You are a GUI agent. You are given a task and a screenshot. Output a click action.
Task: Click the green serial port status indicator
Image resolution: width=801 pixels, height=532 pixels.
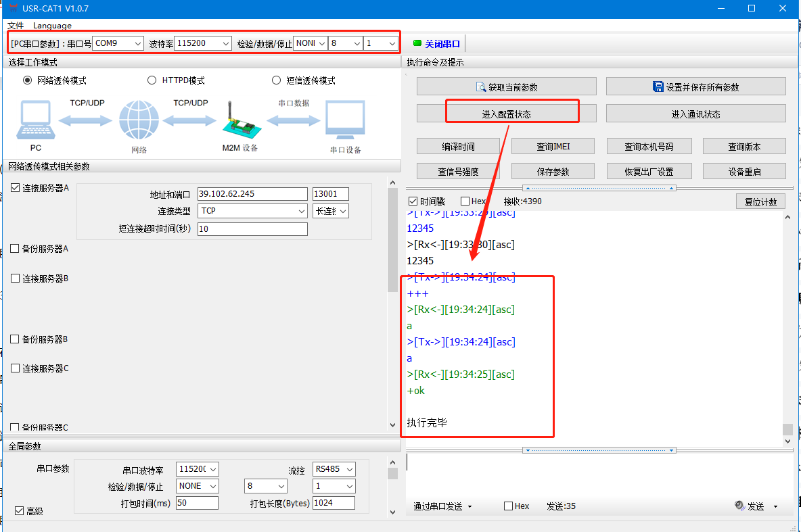[x=417, y=43]
